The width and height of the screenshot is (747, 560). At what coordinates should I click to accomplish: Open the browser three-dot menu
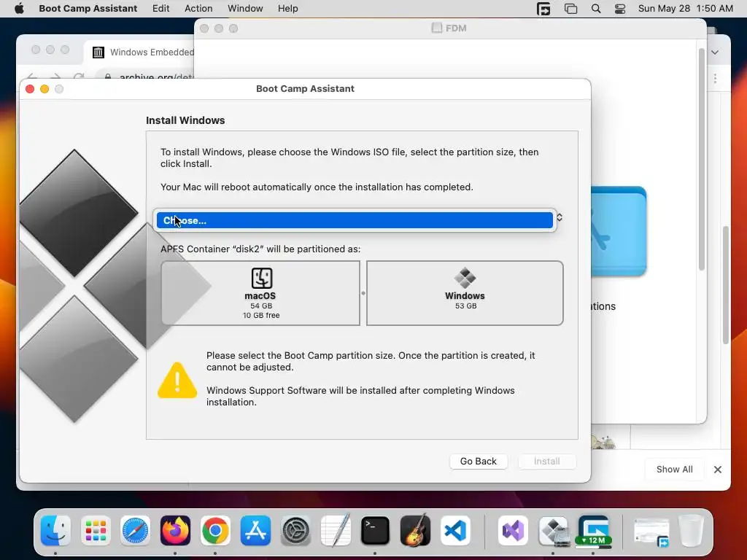pyautogui.click(x=715, y=79)
